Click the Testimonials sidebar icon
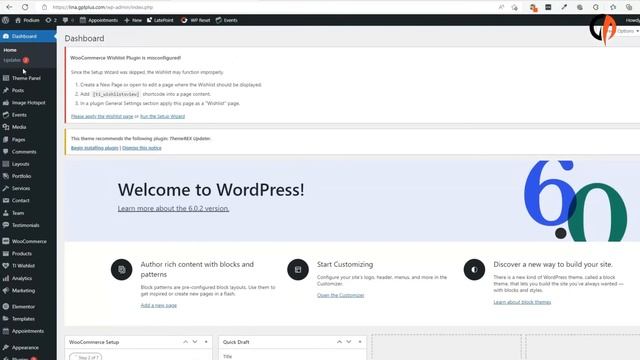The image size is (640, 360). point(6,225)
